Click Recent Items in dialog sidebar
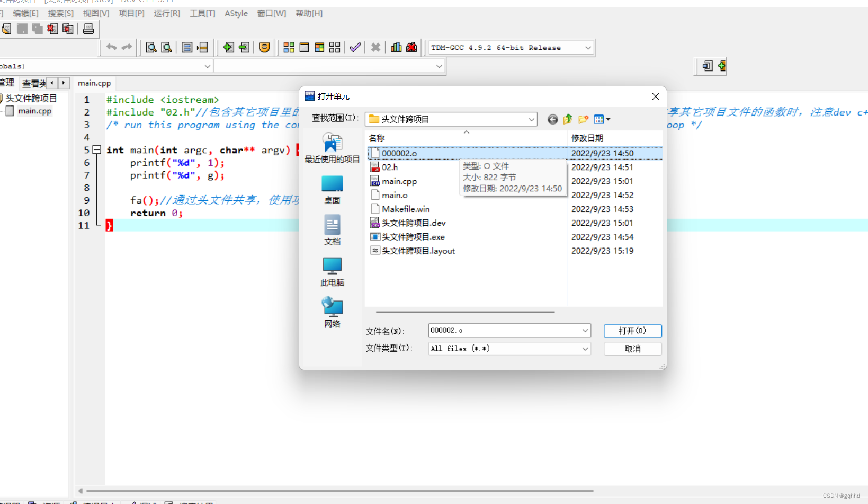The width and height of the screenshot is (868, 504). (332, 148)
